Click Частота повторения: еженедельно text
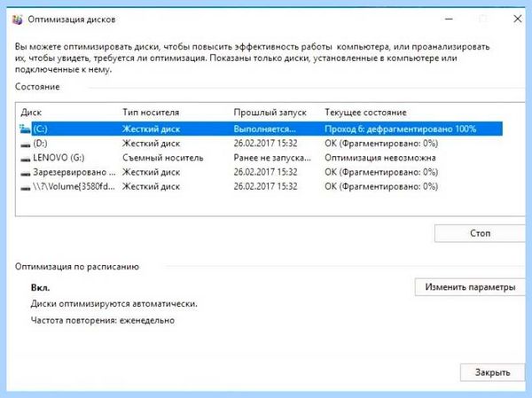Viewport: 532px width, 398px height. (103, 320)
